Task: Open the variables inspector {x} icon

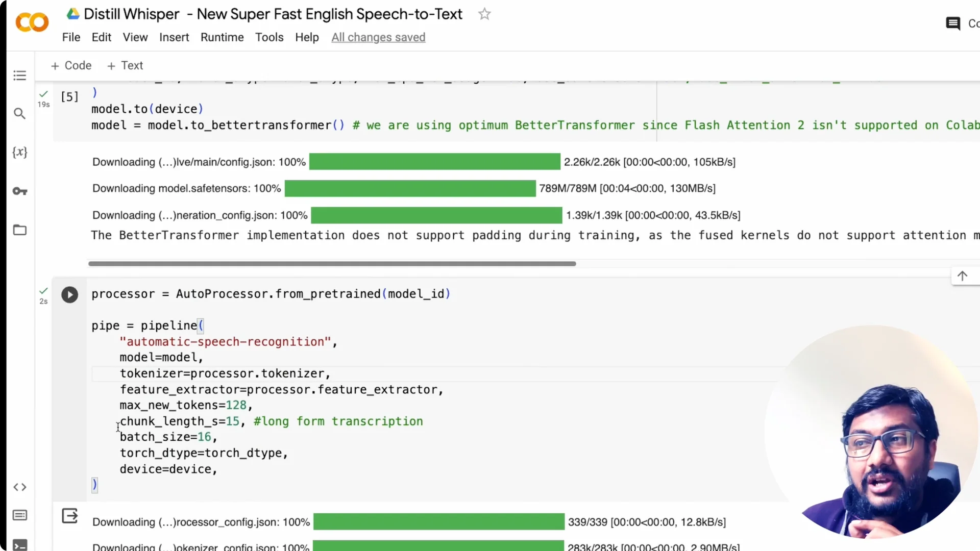Action: tap(19, 152)
